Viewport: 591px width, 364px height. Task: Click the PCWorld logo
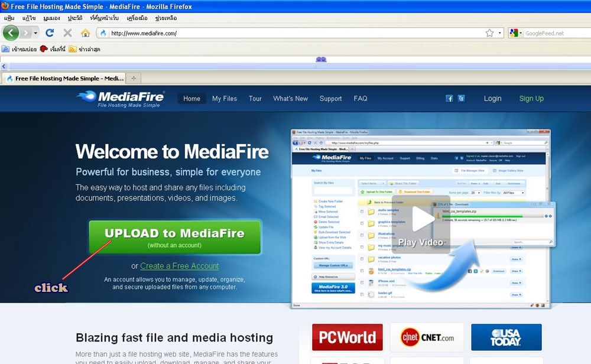pyautogui.click(x=347, y=337)
